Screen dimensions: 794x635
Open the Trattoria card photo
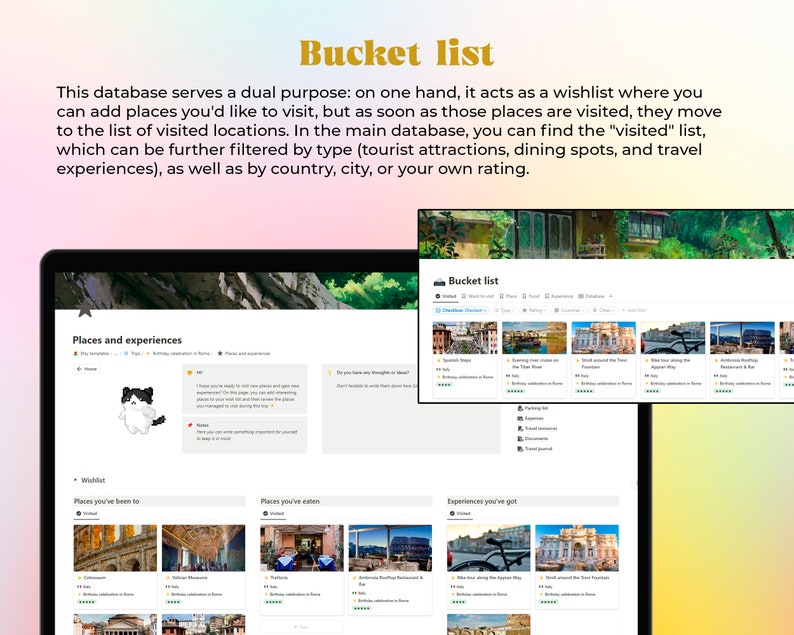coord(302,548)
